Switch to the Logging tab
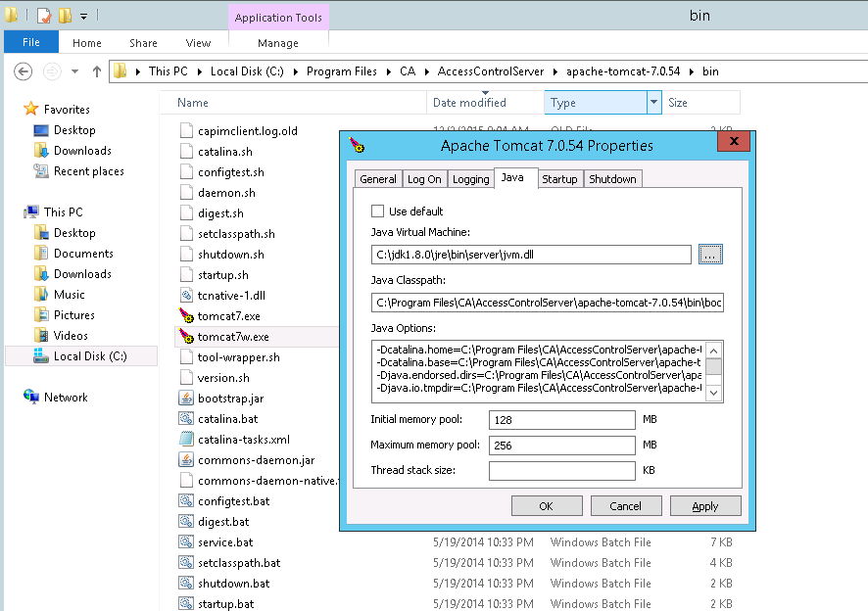 470,179
